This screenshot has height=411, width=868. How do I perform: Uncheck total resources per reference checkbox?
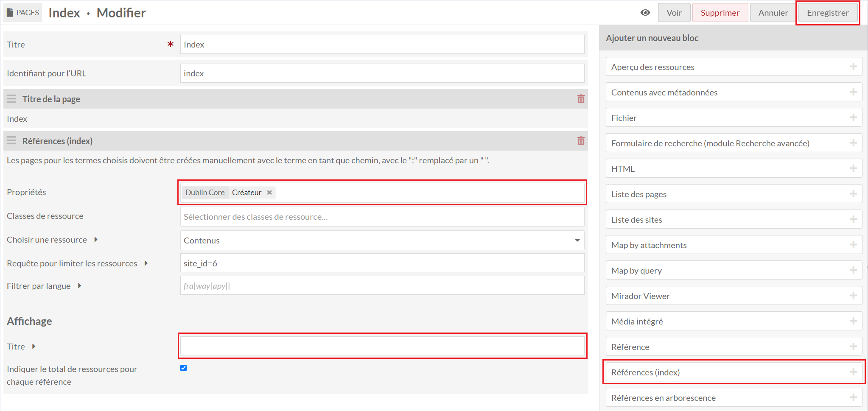[183, 368]
